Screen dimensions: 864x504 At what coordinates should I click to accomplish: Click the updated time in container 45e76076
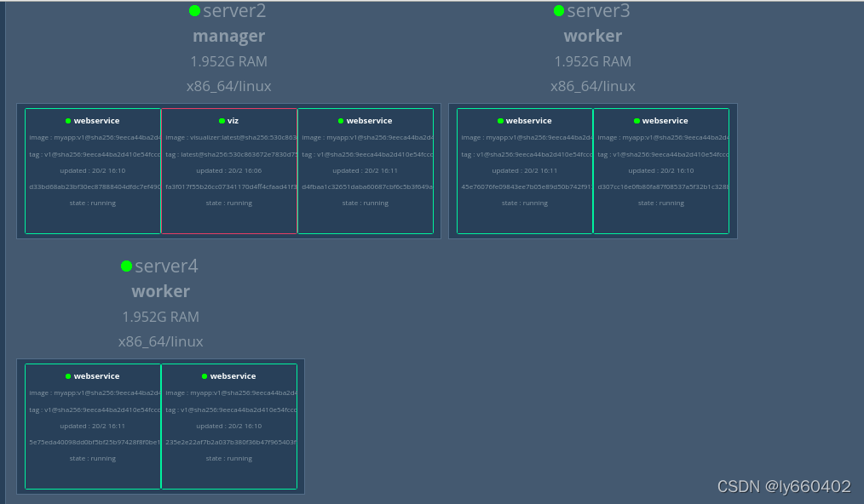525,171
